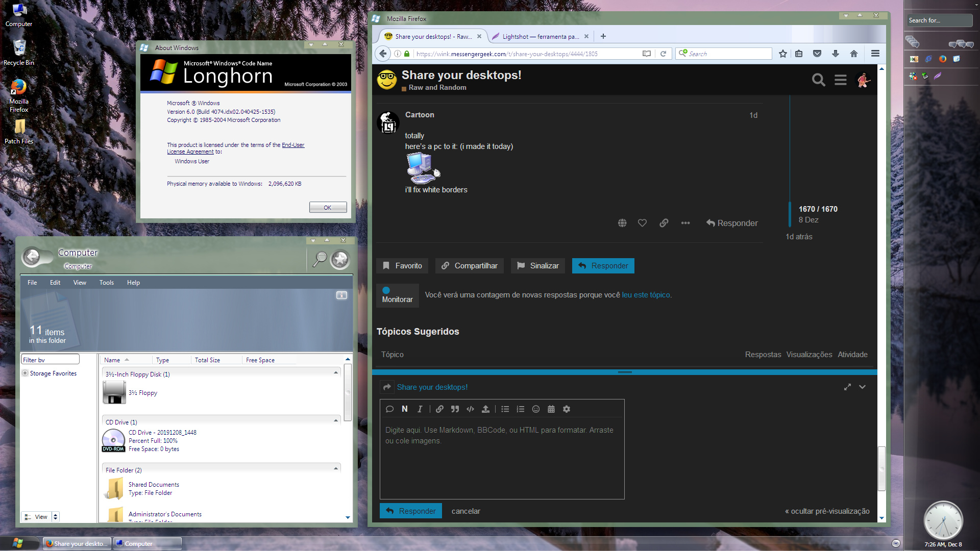Click Sinalizar flag button
980x551 pixels.
(x=538, y=266)
